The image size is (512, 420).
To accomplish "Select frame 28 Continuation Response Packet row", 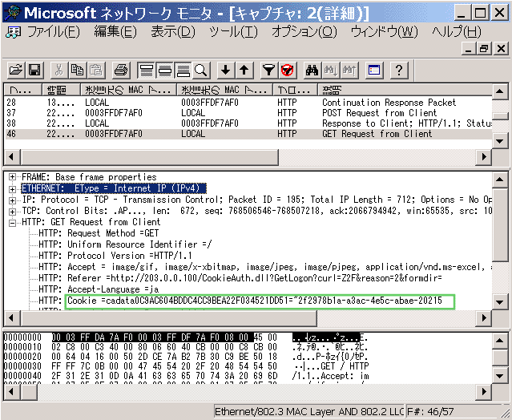I will coord(248,103).
